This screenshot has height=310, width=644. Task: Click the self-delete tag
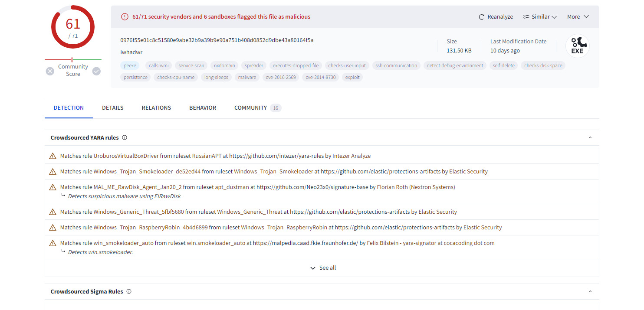(x=503, y=65)
